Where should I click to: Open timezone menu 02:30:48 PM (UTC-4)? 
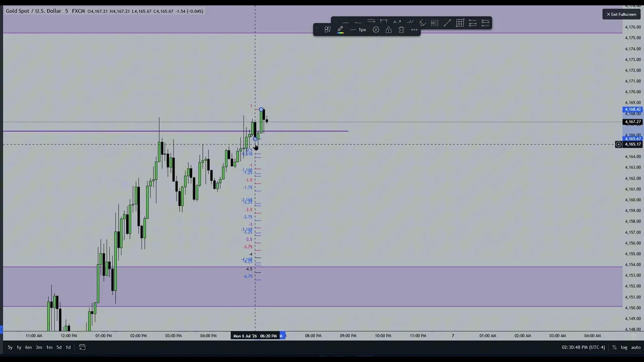(x=583, y=347)
